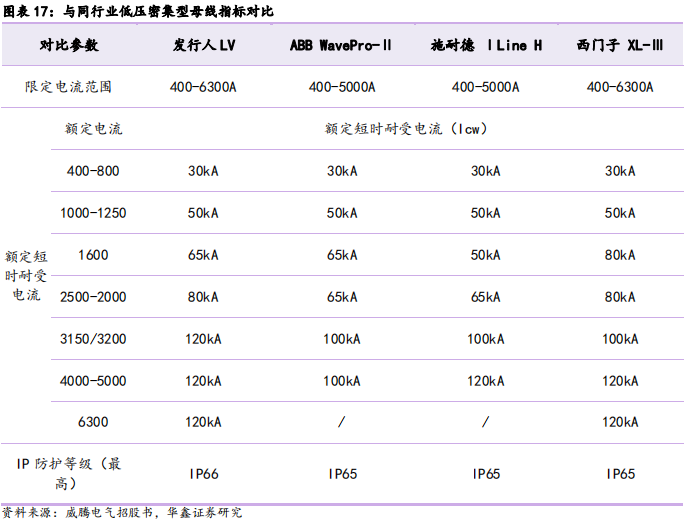
Task: Click 120kA for 发行人 LV in 3150/3200 row
Action: (x=203, y=339)
